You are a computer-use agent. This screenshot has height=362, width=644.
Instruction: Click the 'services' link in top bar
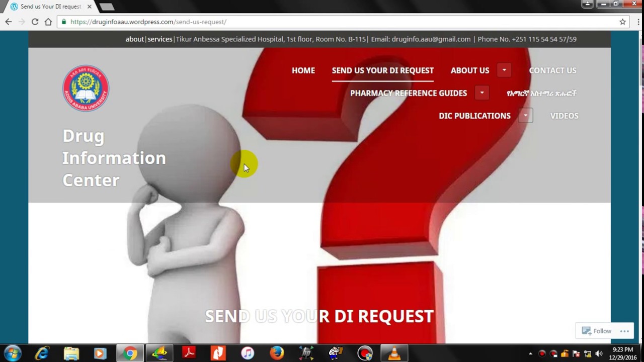160,39
